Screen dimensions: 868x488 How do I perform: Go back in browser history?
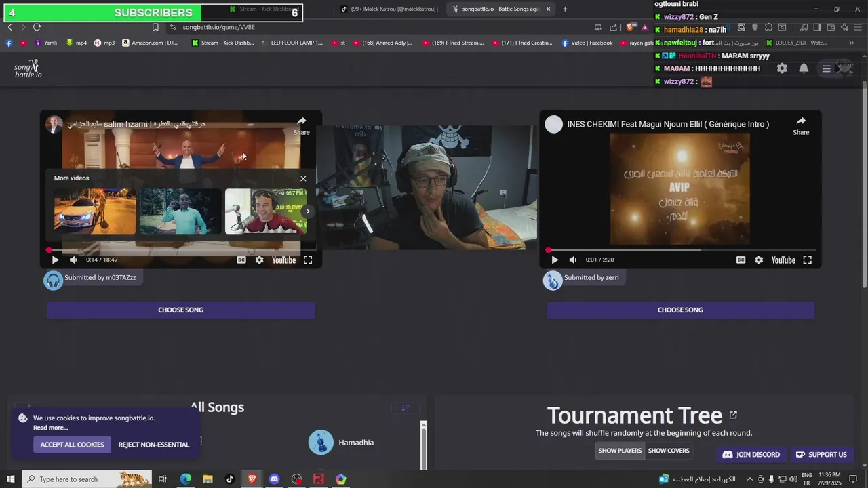[x=9, y=27]
